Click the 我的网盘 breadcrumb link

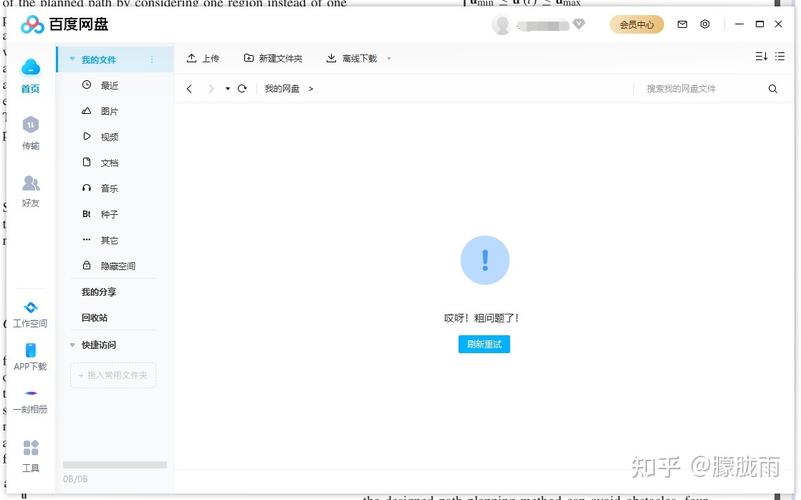point(282,89)
